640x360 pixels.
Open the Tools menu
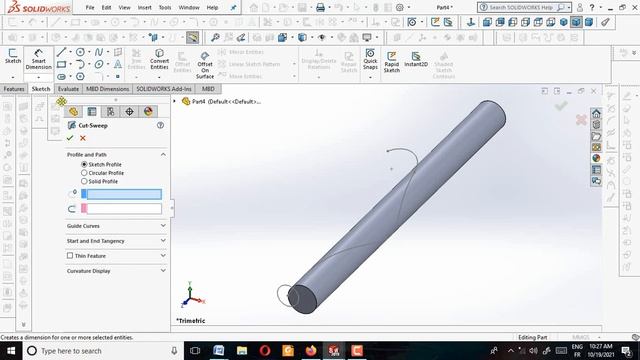[165, 7]
